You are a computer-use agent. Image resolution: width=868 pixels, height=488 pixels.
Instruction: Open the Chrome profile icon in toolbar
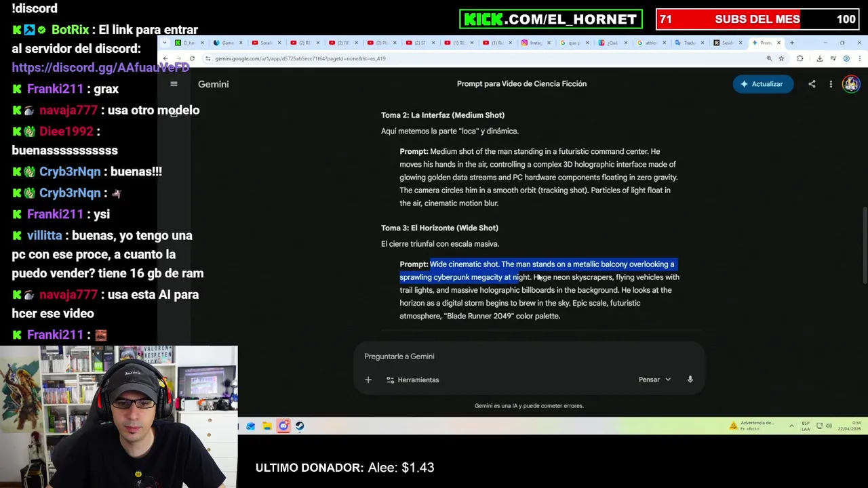[846, 59]
